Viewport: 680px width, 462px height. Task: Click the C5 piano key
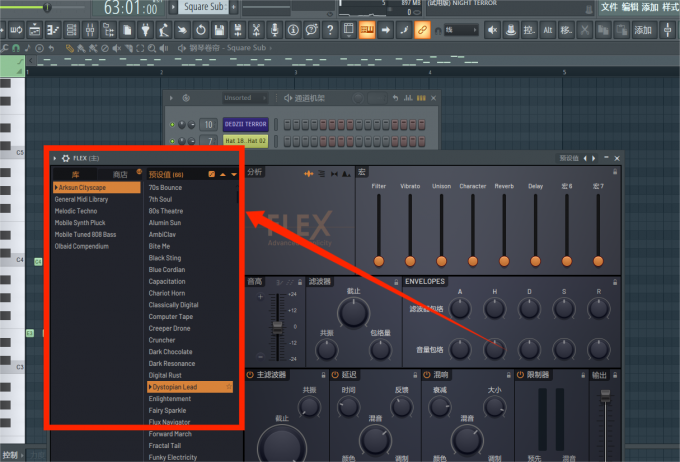[x=12, y=153]
